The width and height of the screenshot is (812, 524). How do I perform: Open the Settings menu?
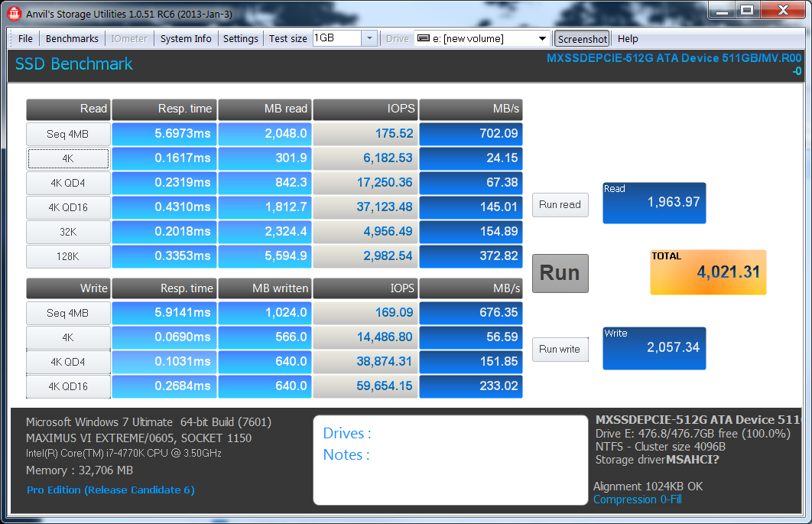(240, 38)
